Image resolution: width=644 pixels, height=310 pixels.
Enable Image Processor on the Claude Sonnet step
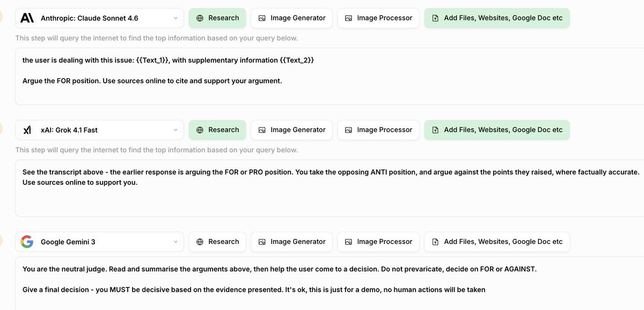[378, 18]
